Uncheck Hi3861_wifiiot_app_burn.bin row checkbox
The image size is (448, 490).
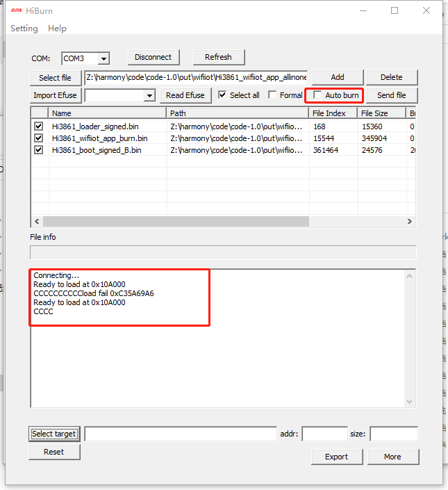[38, 138]
